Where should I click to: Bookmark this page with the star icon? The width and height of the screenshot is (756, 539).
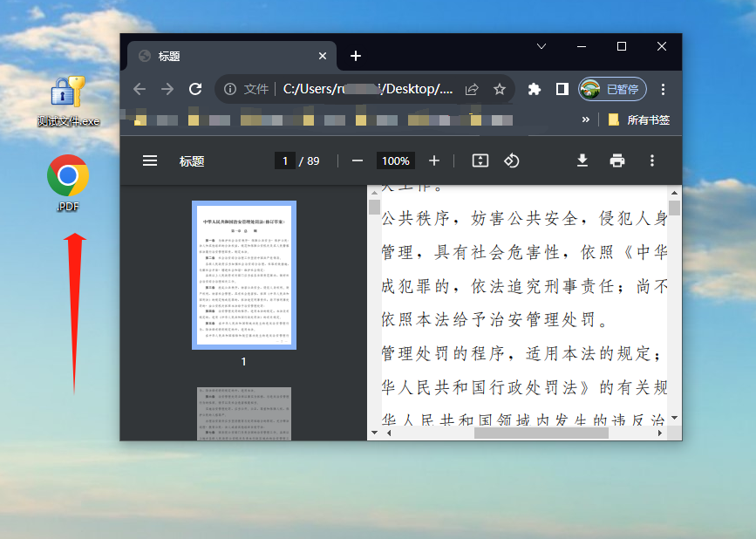click(500, 89)
